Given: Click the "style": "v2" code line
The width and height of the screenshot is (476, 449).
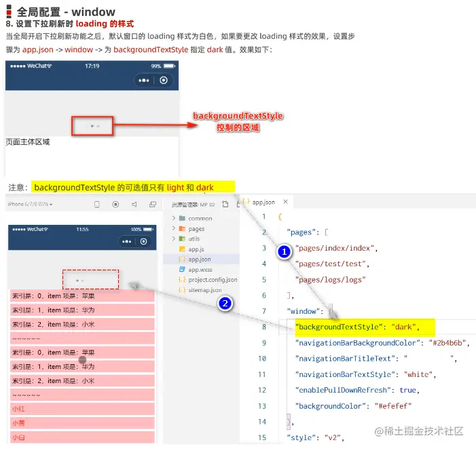Looking at the screenshot, I should [x=316, y=437].
